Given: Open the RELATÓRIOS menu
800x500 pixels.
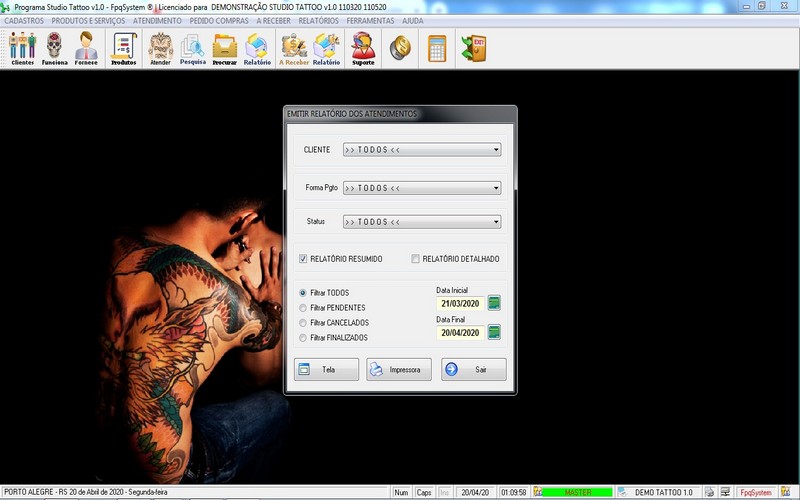Looking at the screenshot, I should [x=318, y=21].
